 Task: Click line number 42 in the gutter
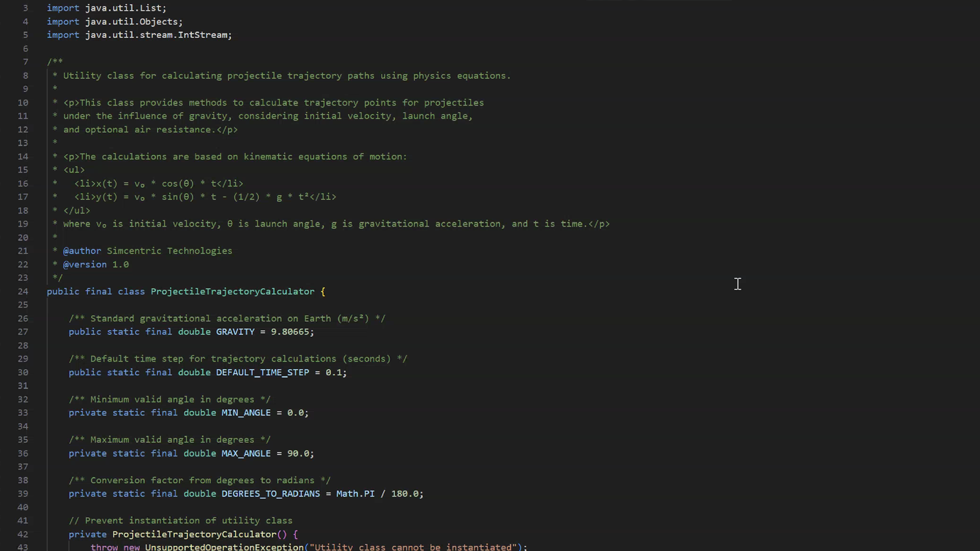click(x=23, y=534)
